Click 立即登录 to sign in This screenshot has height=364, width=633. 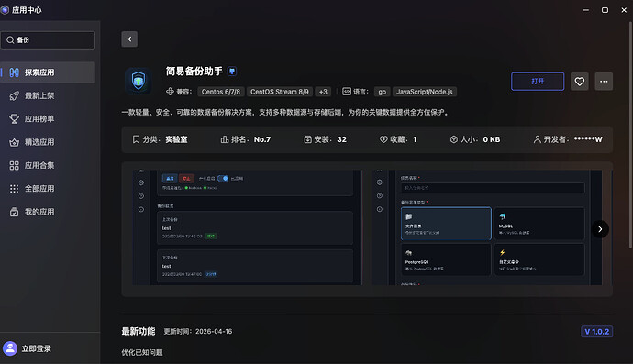click(37, 348)
